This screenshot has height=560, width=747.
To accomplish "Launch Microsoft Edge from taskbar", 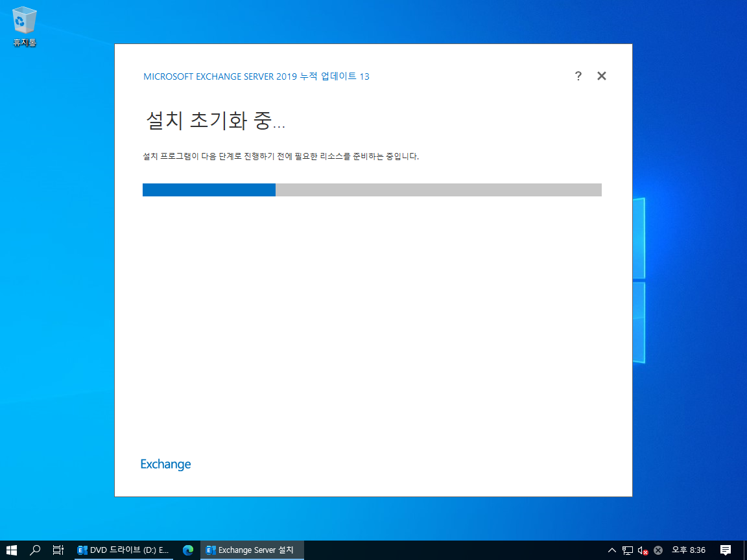I will 188,550.
